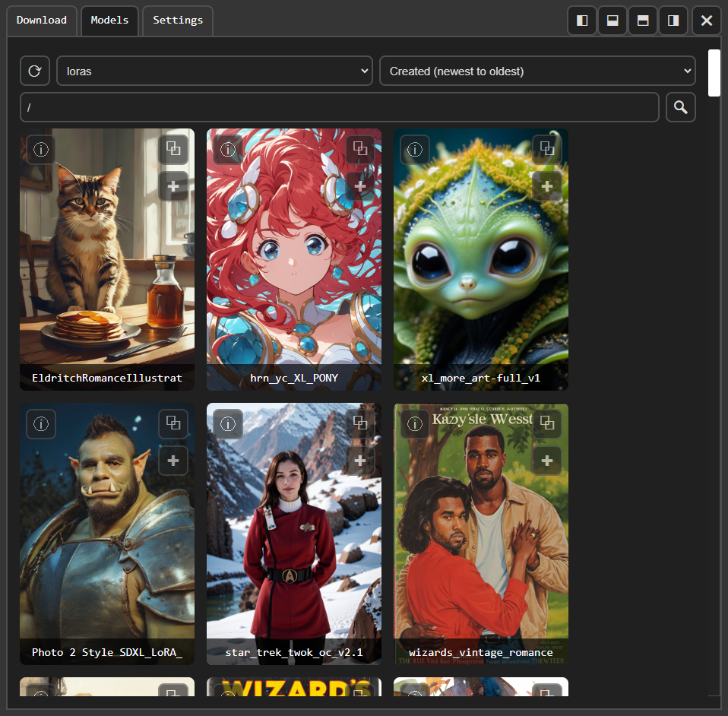Open the loras model type dropdown
The image size is (728, 716).
coord(214,71)
